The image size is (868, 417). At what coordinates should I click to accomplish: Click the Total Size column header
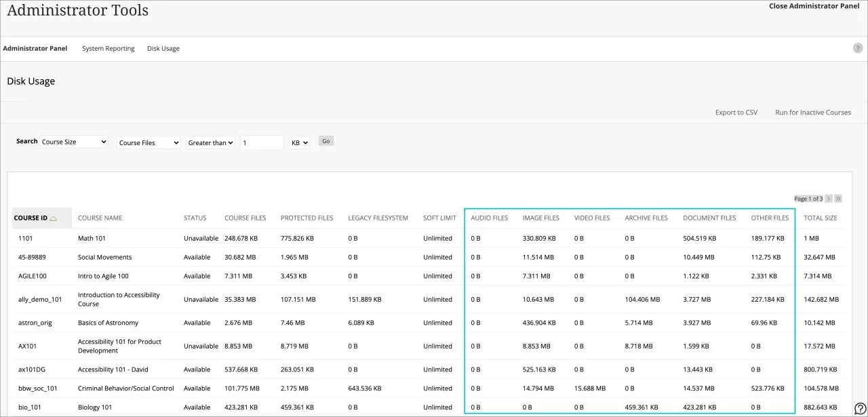point(821,218)
